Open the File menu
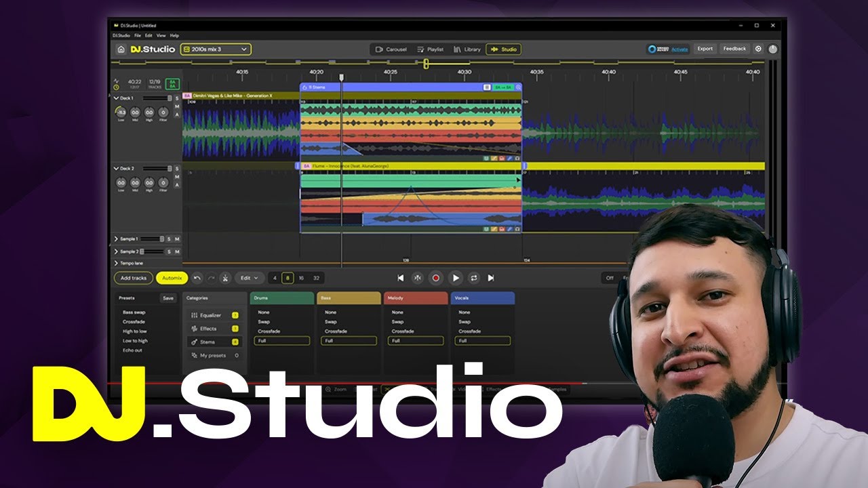Screen dimensions: 868x488 [x=138, y=35]
